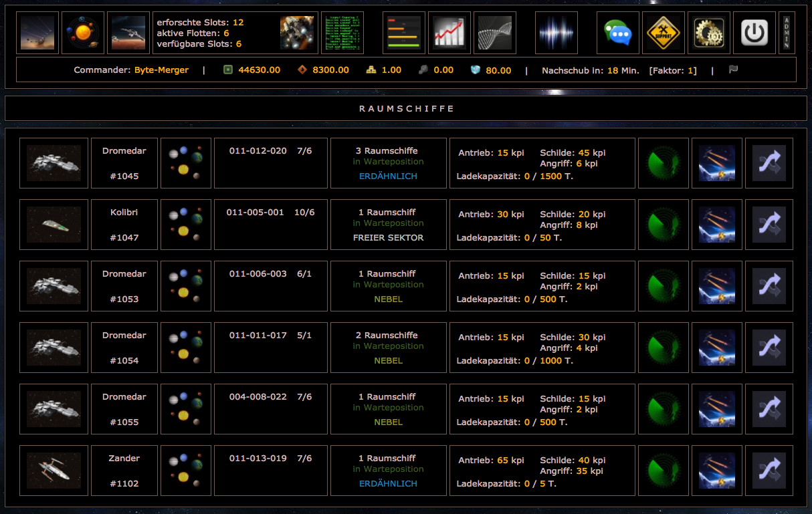
Task: Click radar scan for Dromedar #1045
Action: (664, 163)
